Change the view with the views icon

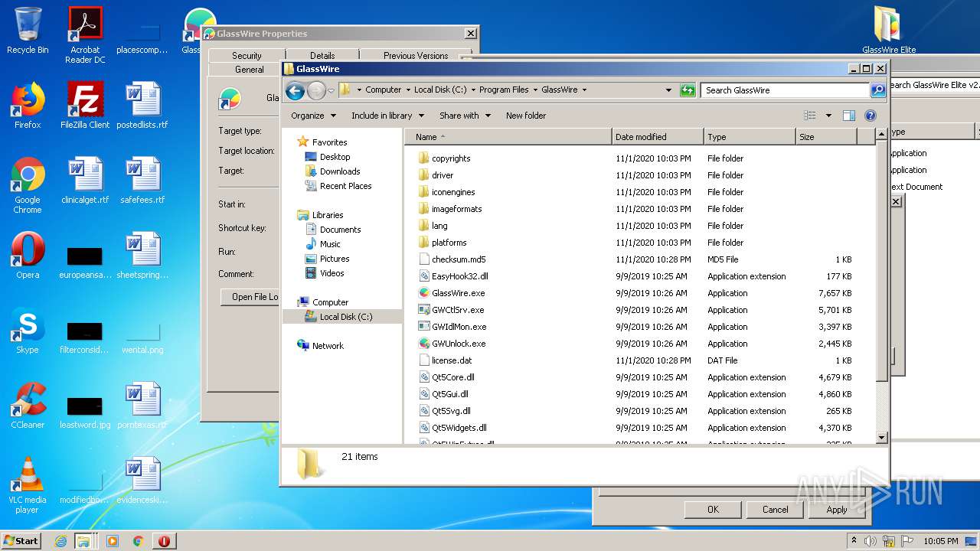(810, 116)
